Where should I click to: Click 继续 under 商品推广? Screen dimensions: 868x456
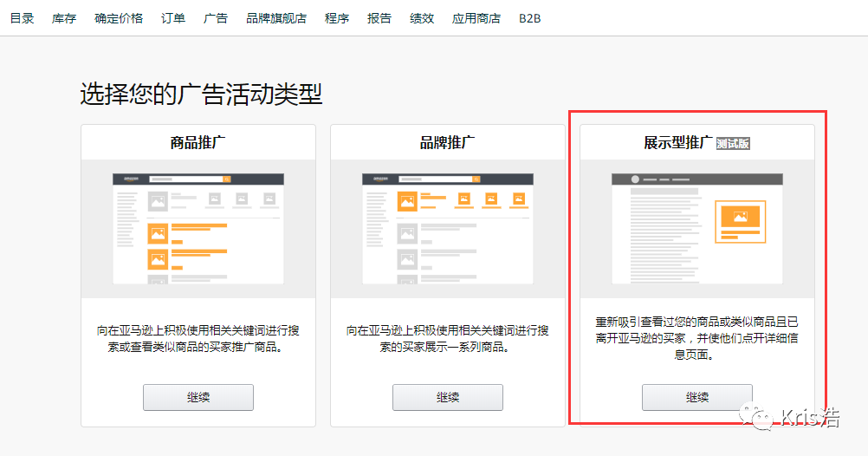(198, 398)
